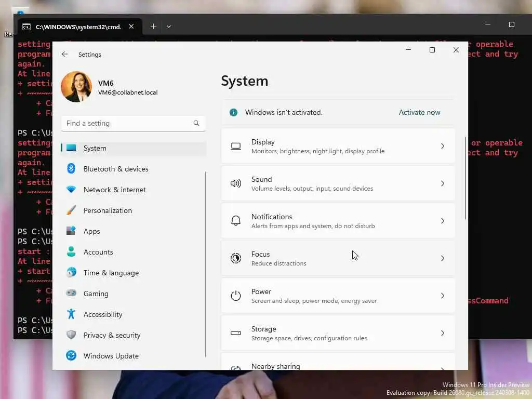
Task: Click the Sound speaker icon
Action: tap(236, 183)
